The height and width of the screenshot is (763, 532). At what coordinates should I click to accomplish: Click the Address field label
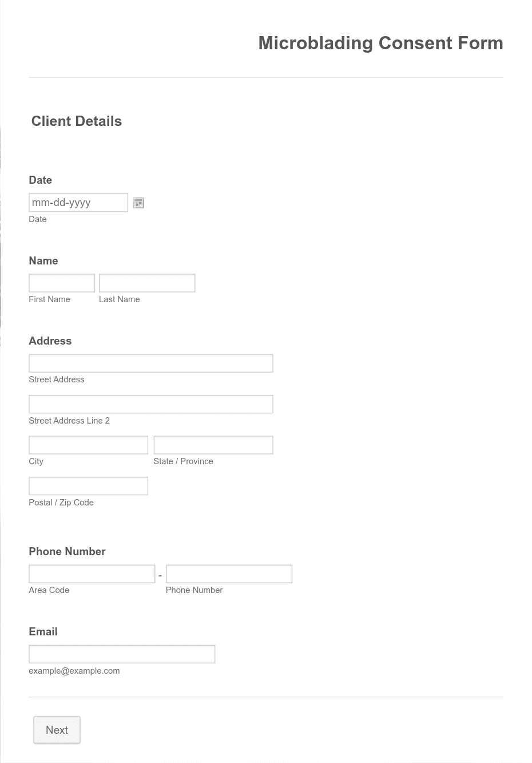click(50, 341)
